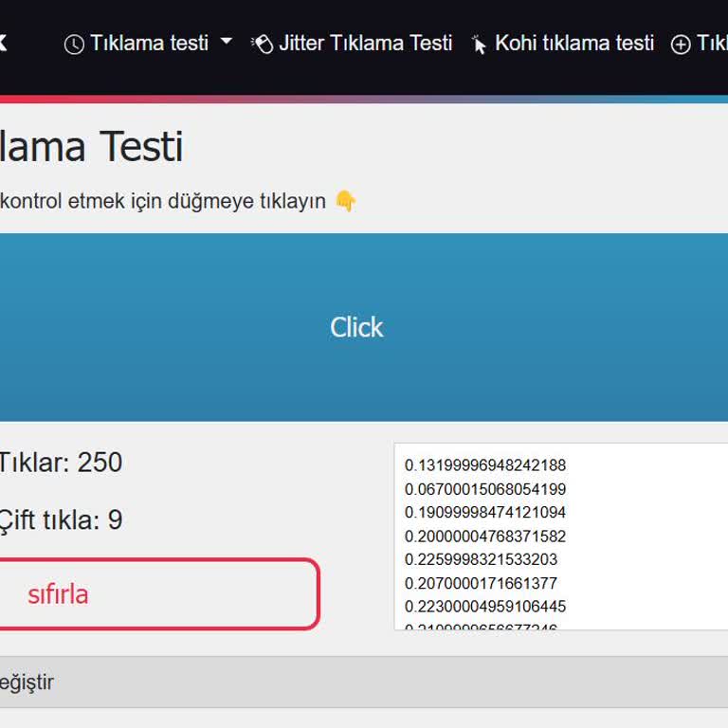Click the plus-circle icon in navbar
This screenshot has width=728, height=728.
[x=681, y=45]
